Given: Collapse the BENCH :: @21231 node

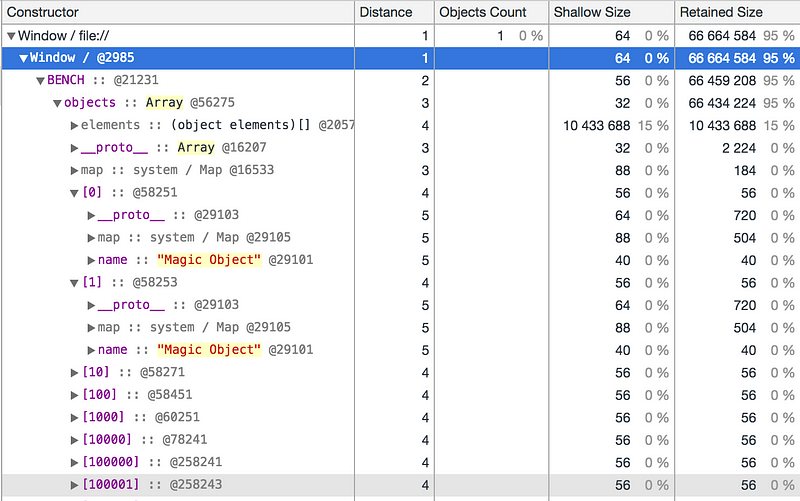Looking at the screenshot, I should pos(41,80).
